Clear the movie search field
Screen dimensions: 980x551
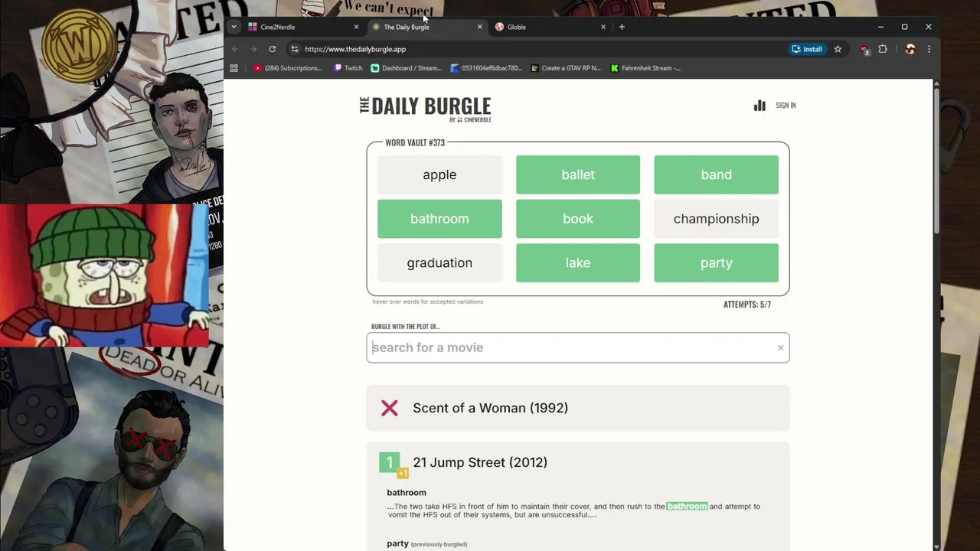click(x=780, y=348)
